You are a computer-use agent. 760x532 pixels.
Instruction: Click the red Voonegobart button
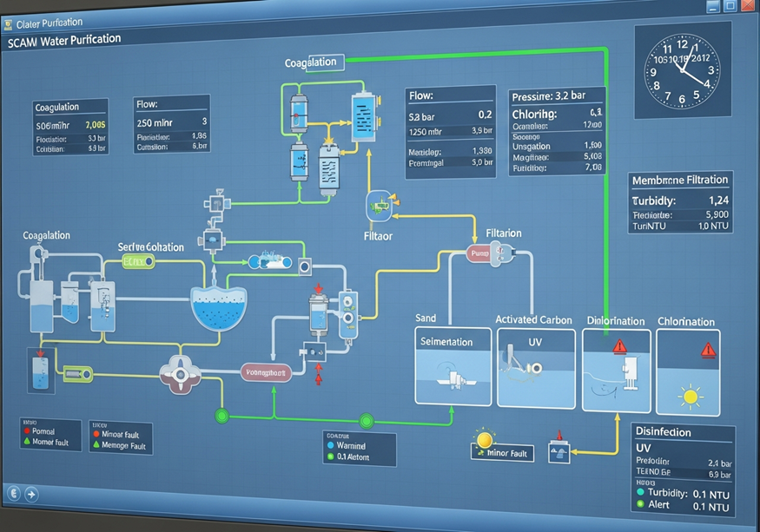[266, 372]
